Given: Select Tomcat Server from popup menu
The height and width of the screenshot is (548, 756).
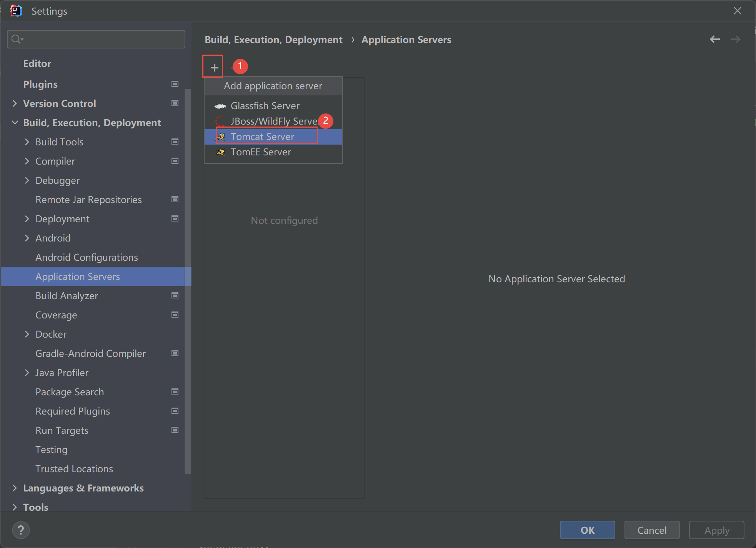Looking at the screenshot, I should (262, 137).
